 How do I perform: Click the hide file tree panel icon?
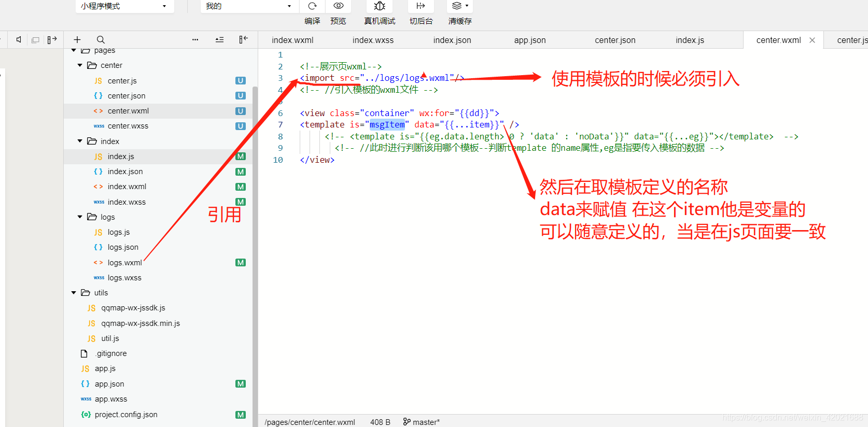(x=243, y=39)
